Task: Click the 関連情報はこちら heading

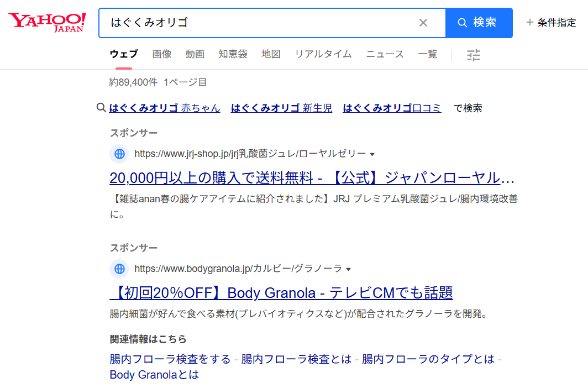Action: click(148, 339)
